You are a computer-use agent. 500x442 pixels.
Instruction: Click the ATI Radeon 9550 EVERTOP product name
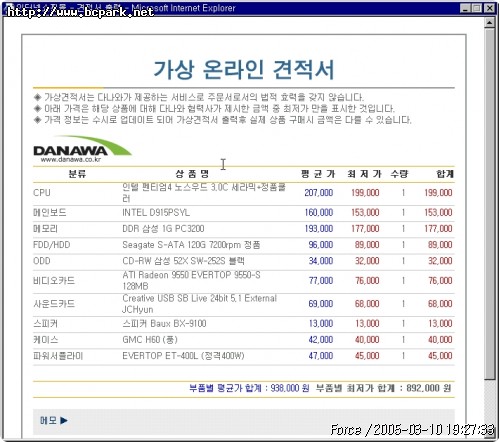tap(191, 280)
